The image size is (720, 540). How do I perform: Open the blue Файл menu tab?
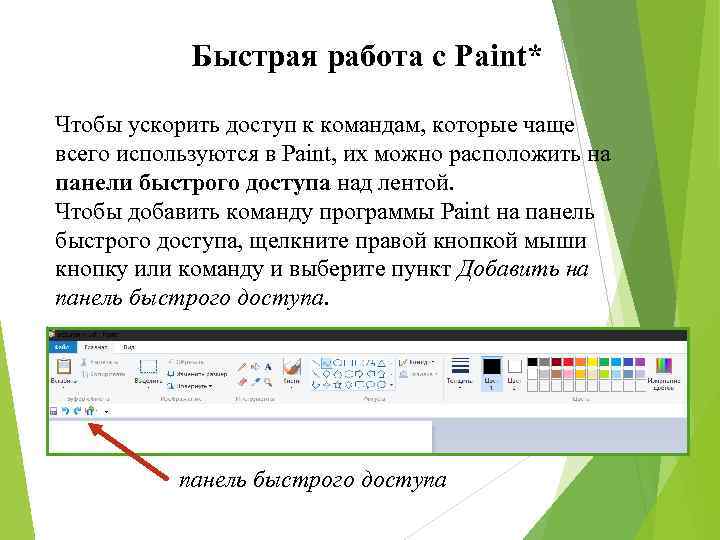(x=62, y=347)
